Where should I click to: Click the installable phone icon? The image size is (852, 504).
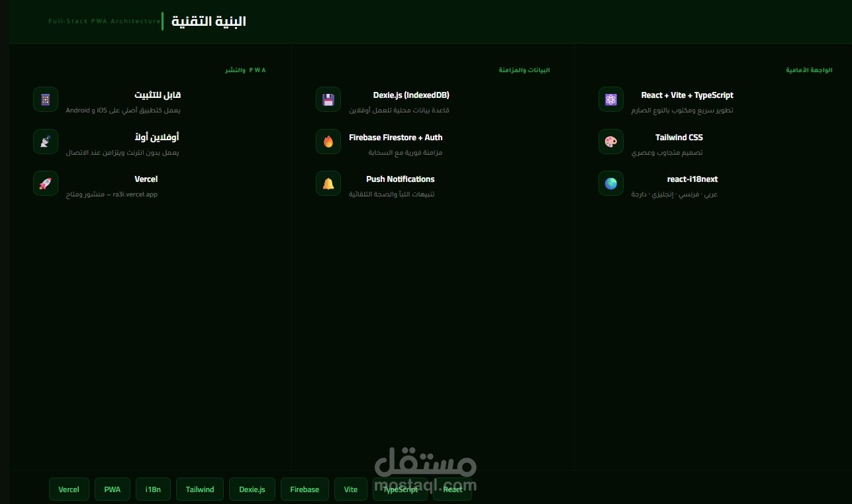click(x=46, y=99)
